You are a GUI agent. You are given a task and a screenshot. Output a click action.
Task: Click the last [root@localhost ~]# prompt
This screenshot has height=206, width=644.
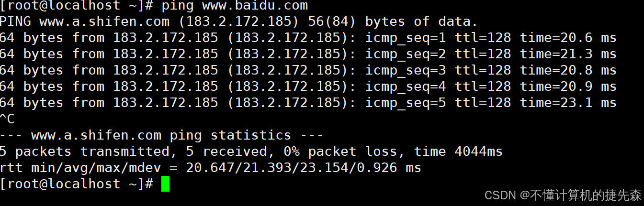[x=77, y=184]
